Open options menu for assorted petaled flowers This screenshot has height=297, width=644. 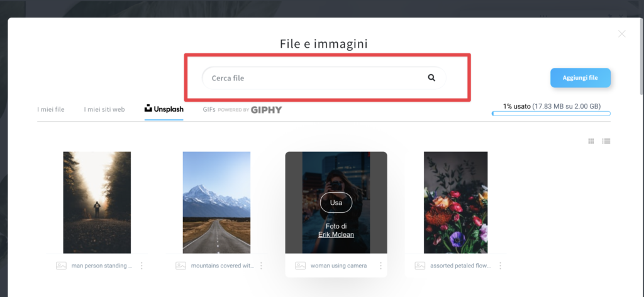tap(500, 266)
